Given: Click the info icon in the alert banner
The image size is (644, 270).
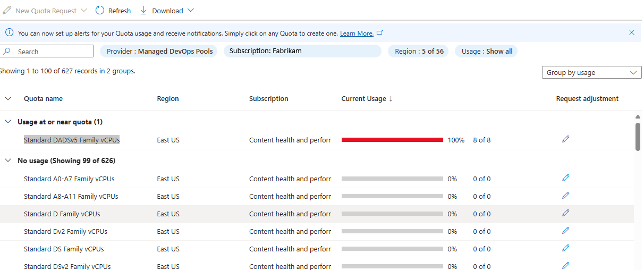Looking at the screenshot, I should click(9, 33).
